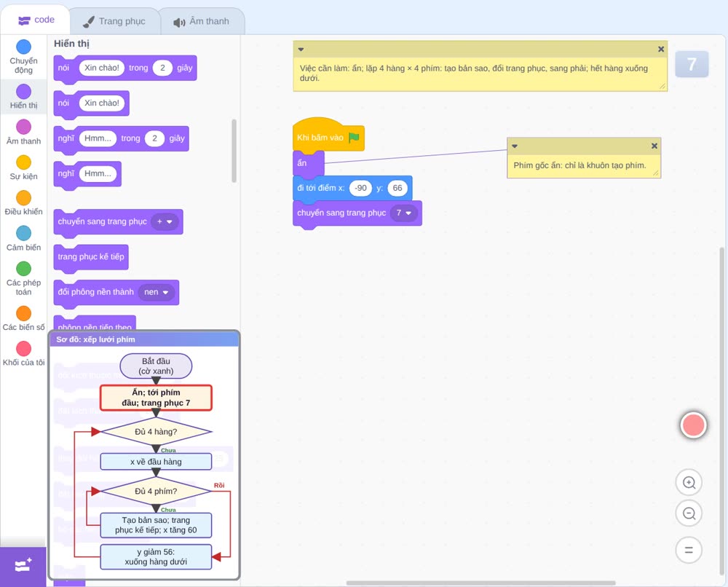Zoom out of the workspace
Screen dimensions: 728x587
(x=689, y=513)
